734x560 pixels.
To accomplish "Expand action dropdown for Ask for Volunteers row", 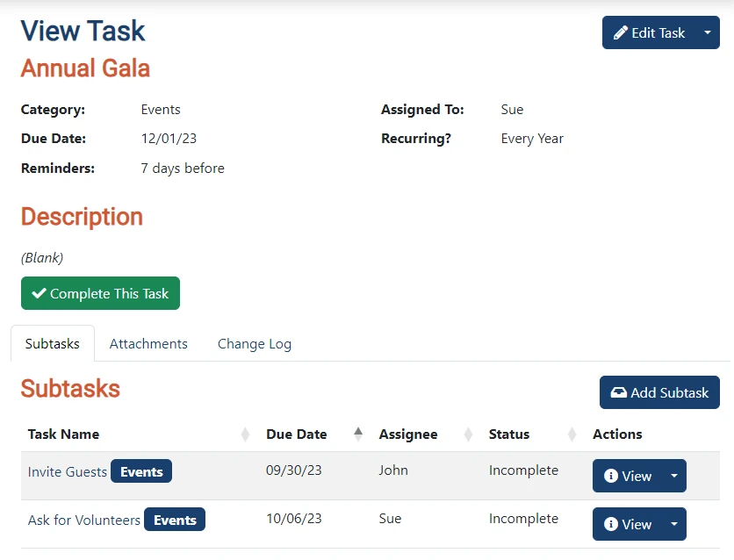I will 674,524.
